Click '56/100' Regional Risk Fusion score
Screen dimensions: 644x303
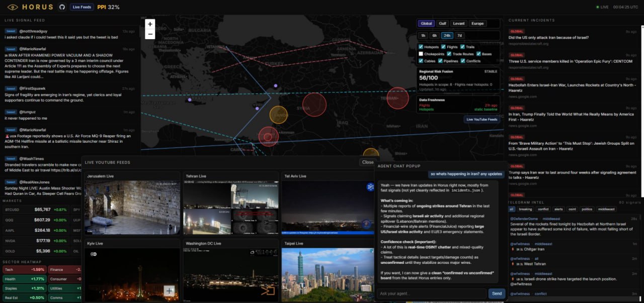(x=429, y=78)
